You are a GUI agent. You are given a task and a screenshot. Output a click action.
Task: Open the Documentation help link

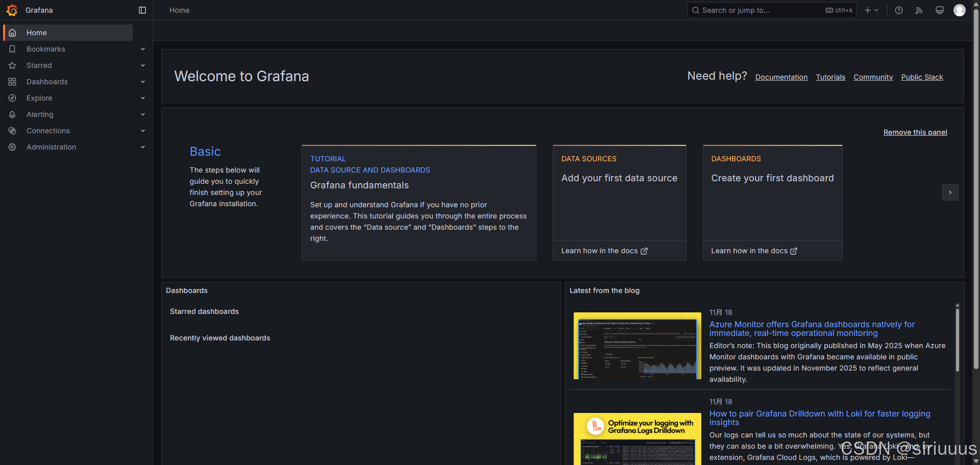(x=781, y=77)
